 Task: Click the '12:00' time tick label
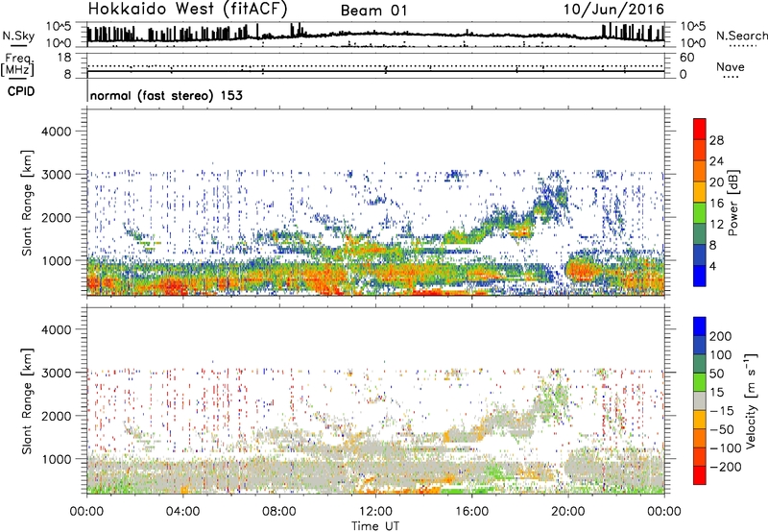[x=375, y=512]
